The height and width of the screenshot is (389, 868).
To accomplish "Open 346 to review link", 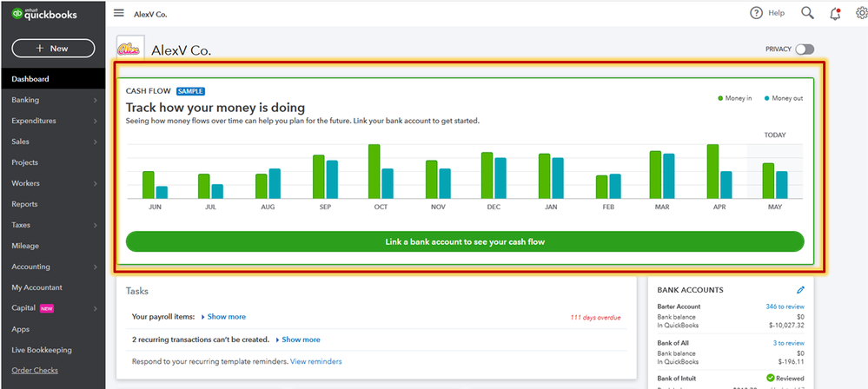I will 785,307.
